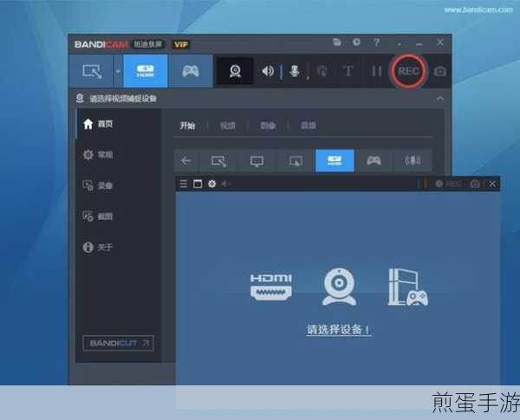The image size is (520, 420).
Task: Choose fullscreen monitor mode in the mode strip
Action: [257, 161]
